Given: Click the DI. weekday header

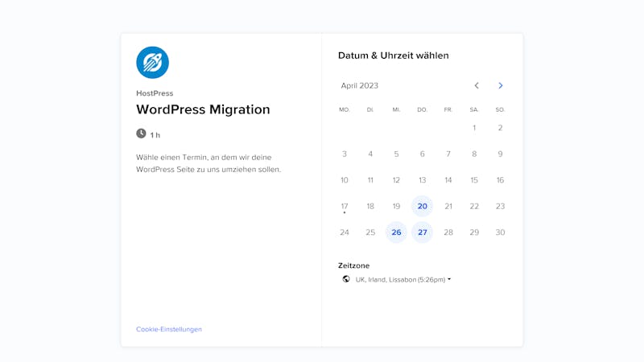Looking at the screenshot, I should pos(370,109).
